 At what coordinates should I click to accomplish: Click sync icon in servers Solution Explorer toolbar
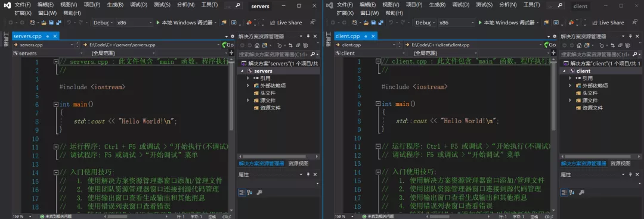point(290,45)
